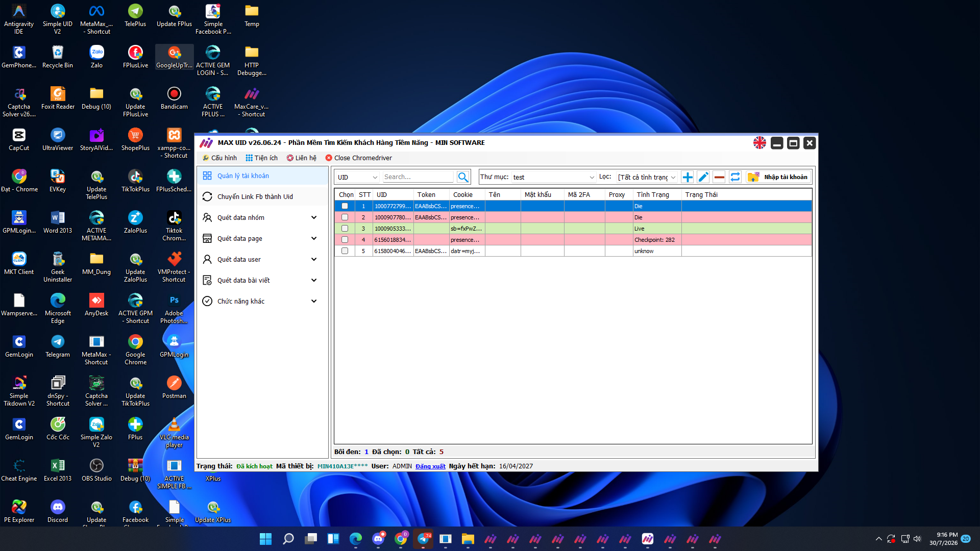Image resolution: width=980 pixels, height=551 pixels.
Task: Open Foxit Reader desktop icon
Action: [x=58, y=98]
